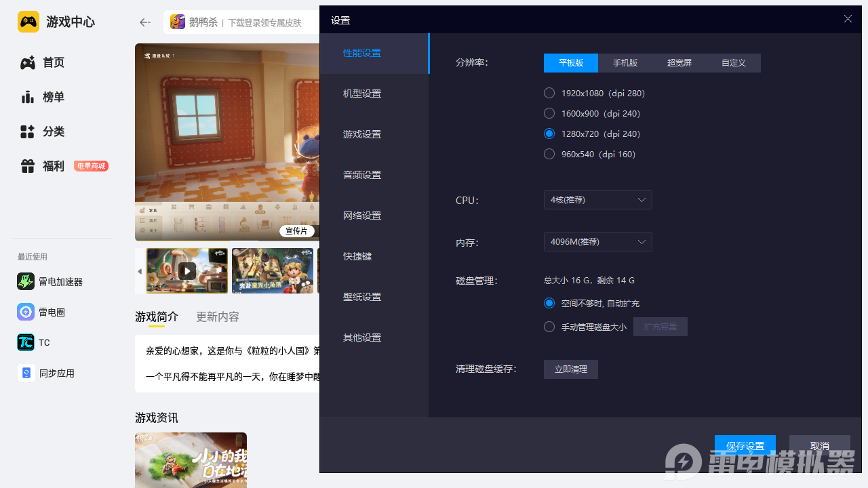Click the 清理磁盘缓存 label
The image size is (868, 488).
click(486, 369)
